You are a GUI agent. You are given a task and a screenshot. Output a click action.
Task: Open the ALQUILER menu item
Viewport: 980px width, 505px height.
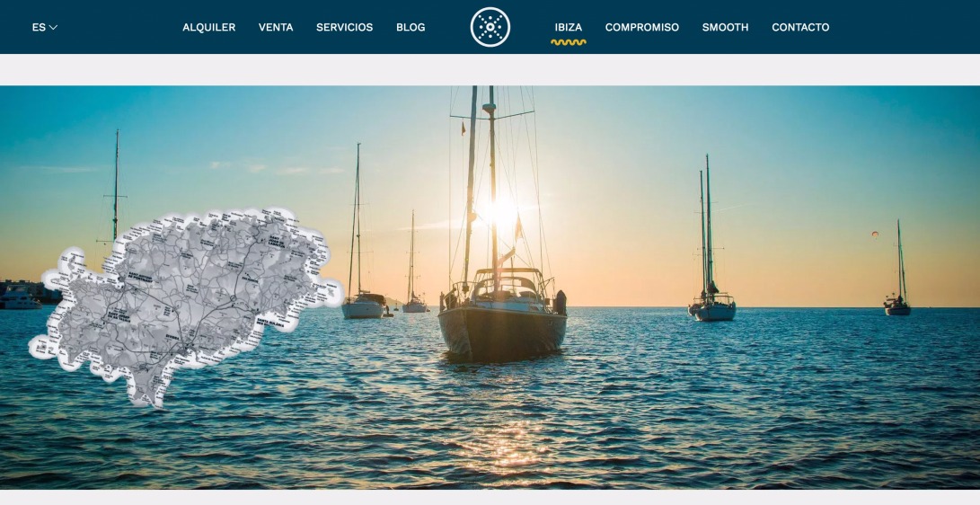click(x=208, y=28)
